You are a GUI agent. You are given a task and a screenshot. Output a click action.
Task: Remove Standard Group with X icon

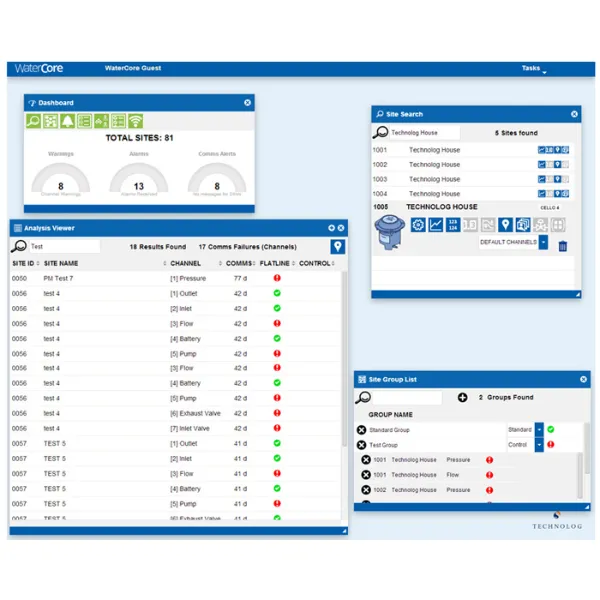coord(362,430)
